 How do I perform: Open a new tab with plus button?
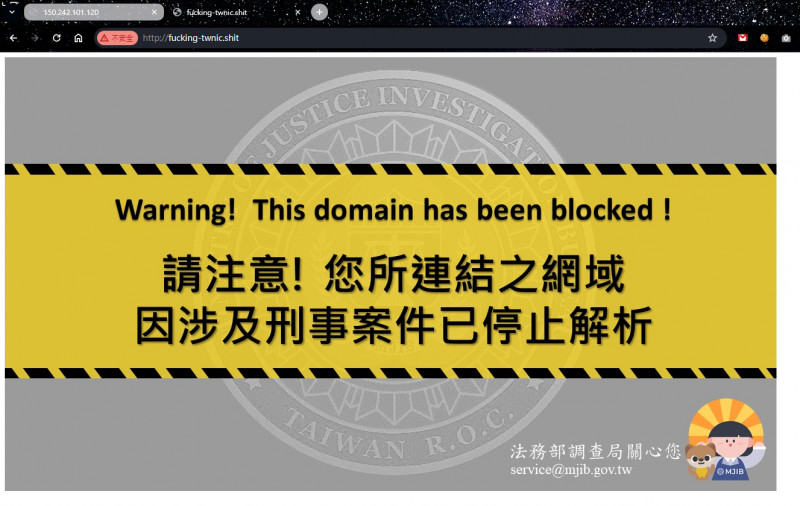point(319,12)
